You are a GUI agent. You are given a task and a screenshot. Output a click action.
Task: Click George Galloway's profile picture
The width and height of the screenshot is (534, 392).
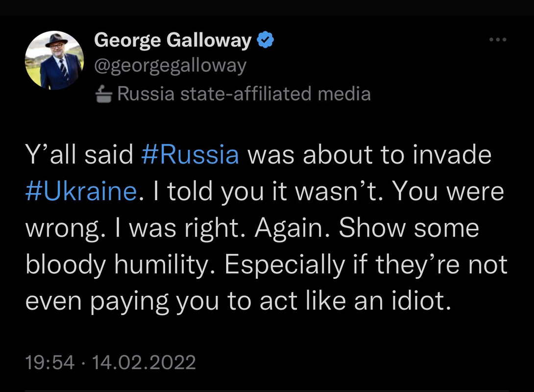point(54,61)
